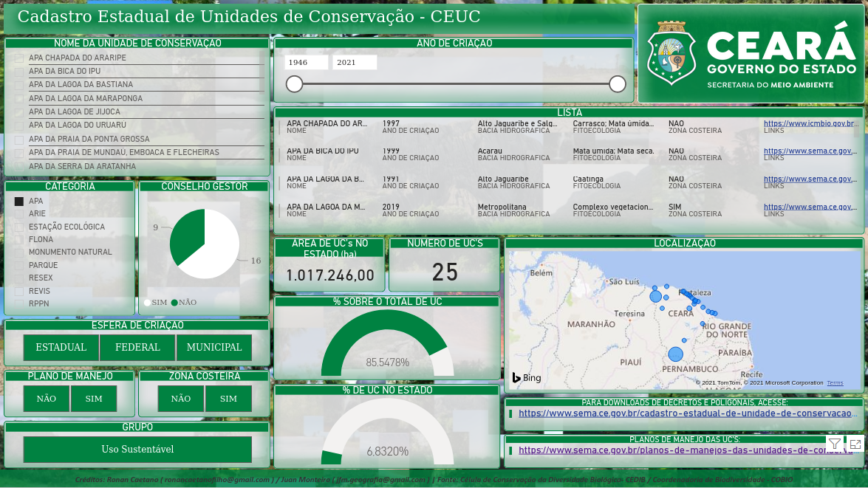Enable the ESTAÇÃO ECOLÓGICA category filter
Image resolution: width=868 pixels, height=488 pixels.
point(19,227)
